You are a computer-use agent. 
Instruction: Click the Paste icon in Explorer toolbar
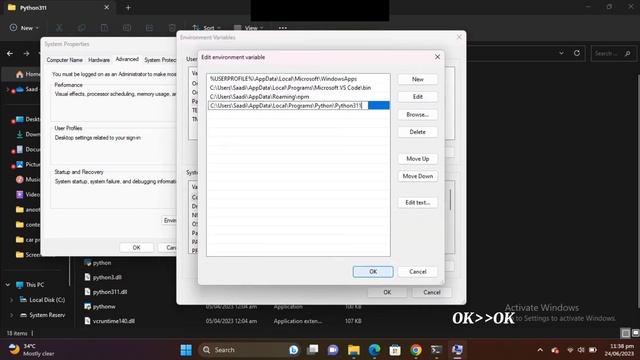[104, 28]
